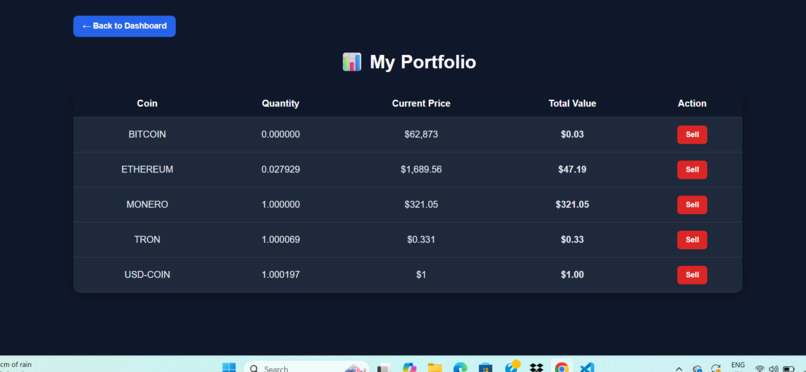This screenshot has width=806, height=372.
Task: Click Tron quantity 1.000069
Action: (x=281, y=239)
